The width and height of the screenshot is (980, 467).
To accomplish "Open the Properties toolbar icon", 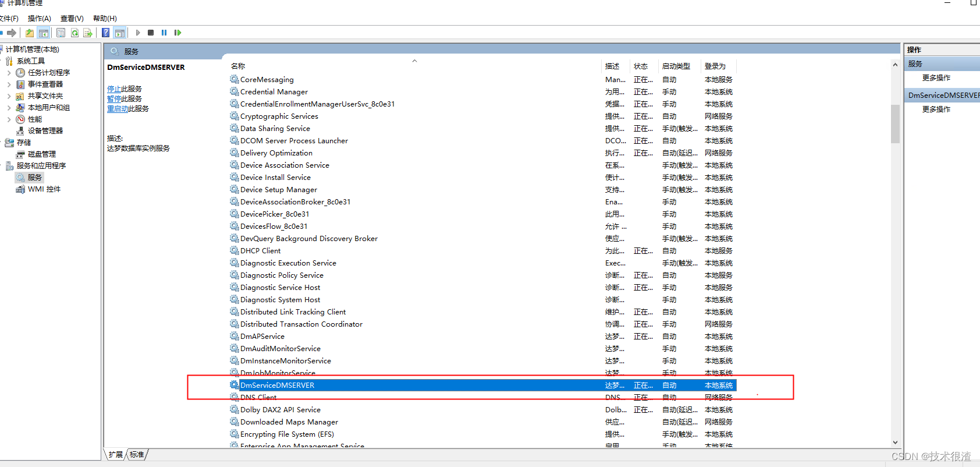I will (61, 33).
